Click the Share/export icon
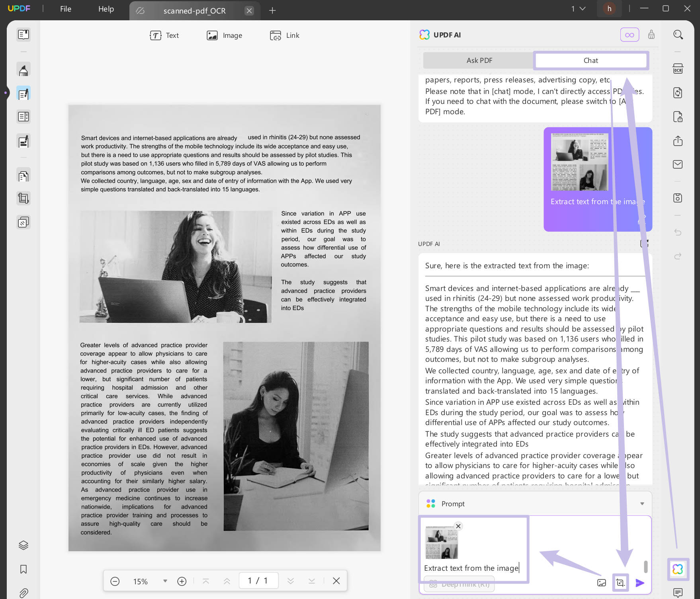Image resolution: width=700 pixels, height=599 pixels. click(678, 141)
